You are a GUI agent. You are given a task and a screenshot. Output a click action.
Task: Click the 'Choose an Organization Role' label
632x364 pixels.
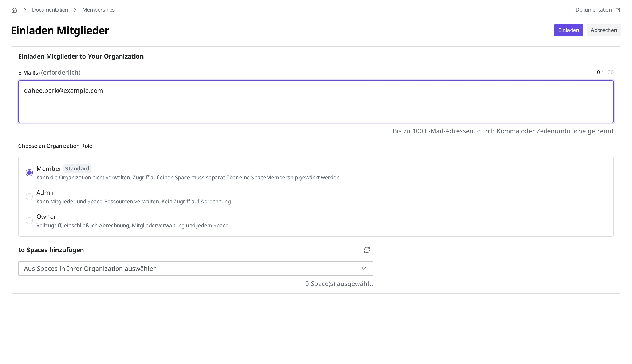coord(55,146)
